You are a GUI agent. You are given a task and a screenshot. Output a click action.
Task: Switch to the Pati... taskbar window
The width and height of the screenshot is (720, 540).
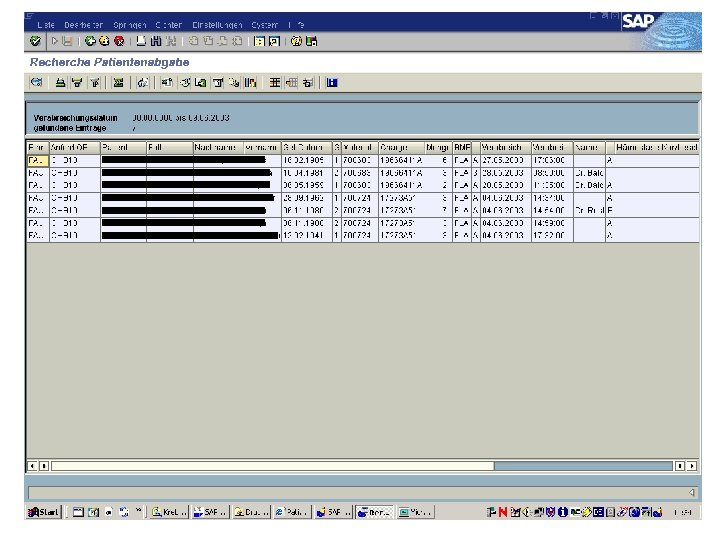292,512
